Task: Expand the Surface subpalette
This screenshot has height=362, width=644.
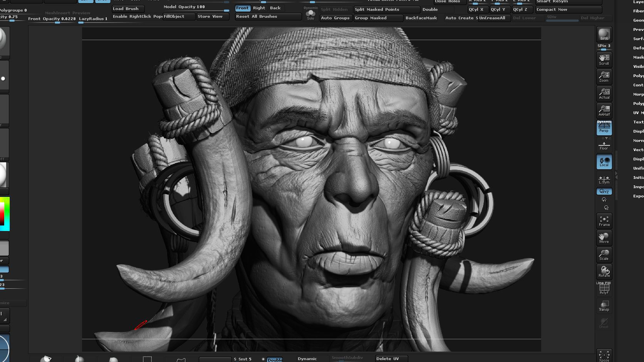Action: pyautogui.click(x=638, y=39)
